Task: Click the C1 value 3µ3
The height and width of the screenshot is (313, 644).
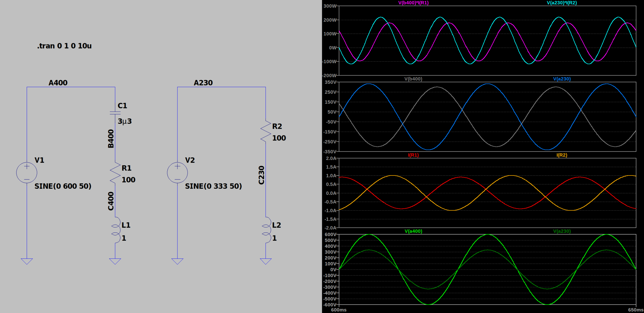Action: [x=124, y=121]
